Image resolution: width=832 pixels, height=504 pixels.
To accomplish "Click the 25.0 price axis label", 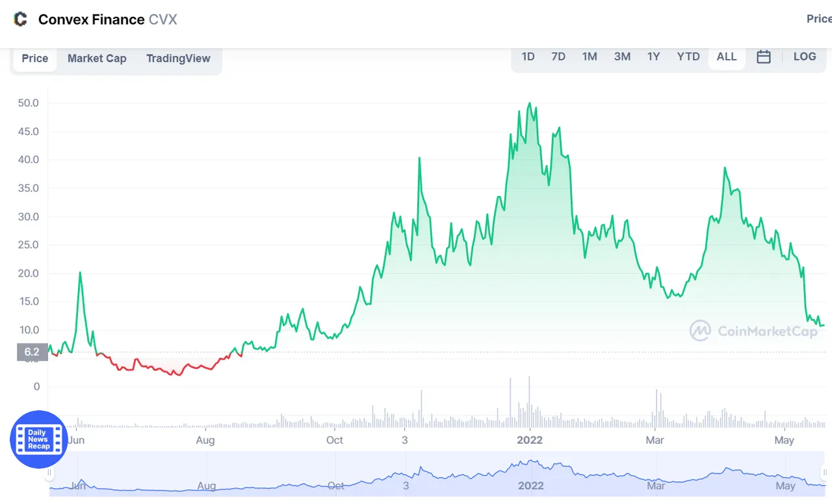I will 29,245.
